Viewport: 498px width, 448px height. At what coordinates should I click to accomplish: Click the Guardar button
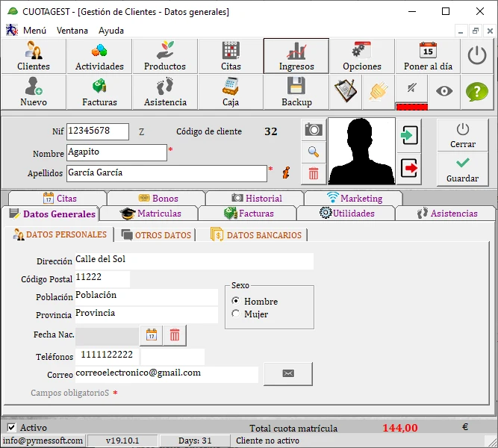[462, 169]
